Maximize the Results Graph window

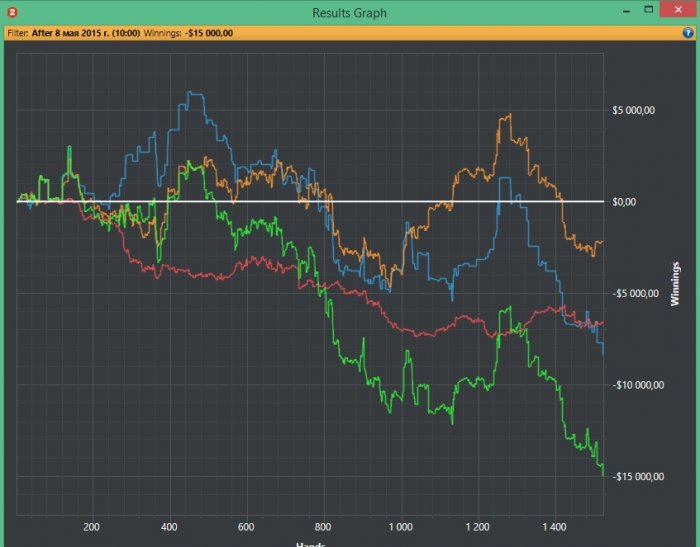[x=649, y=9]
